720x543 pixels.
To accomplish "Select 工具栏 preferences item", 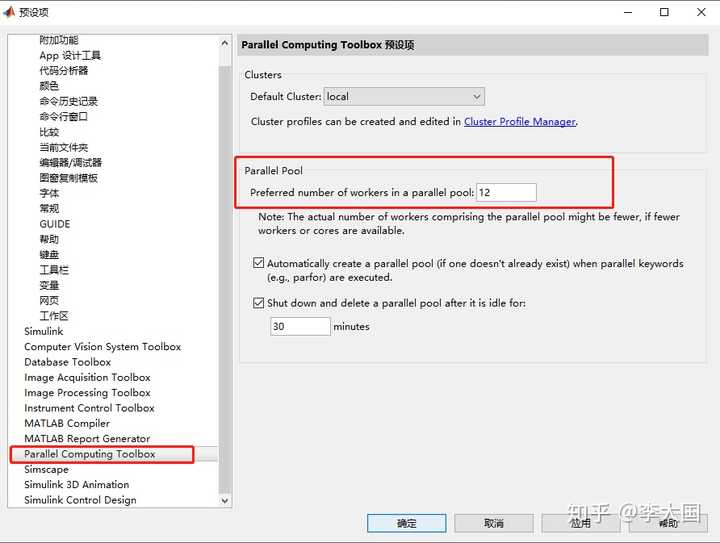I will pyautogui.click(x=54, y=270).
